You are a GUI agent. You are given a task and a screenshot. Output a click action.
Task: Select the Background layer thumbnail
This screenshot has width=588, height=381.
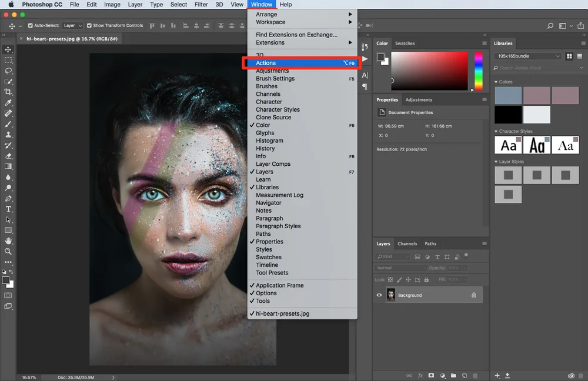click(x=391, y=295)
